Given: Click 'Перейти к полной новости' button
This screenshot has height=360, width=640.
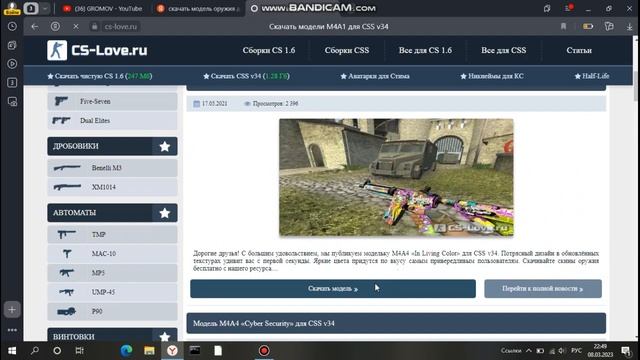Looking at the screenshot, I should tap(543, 289).
